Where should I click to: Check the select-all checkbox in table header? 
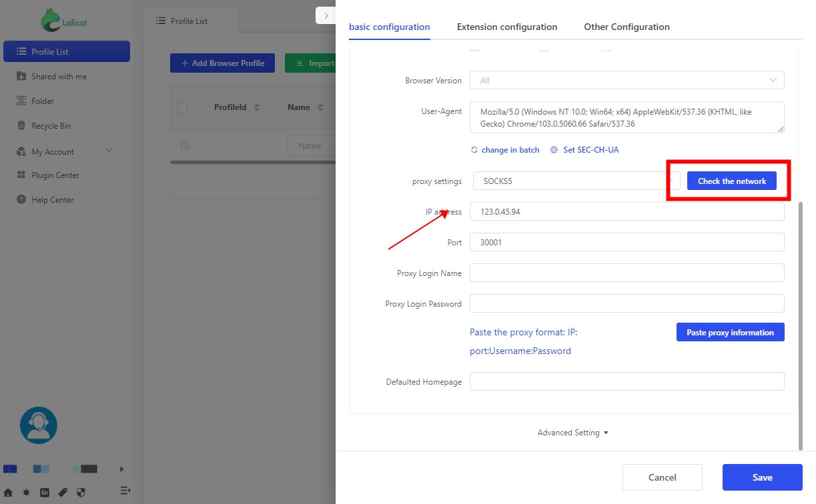182,107
